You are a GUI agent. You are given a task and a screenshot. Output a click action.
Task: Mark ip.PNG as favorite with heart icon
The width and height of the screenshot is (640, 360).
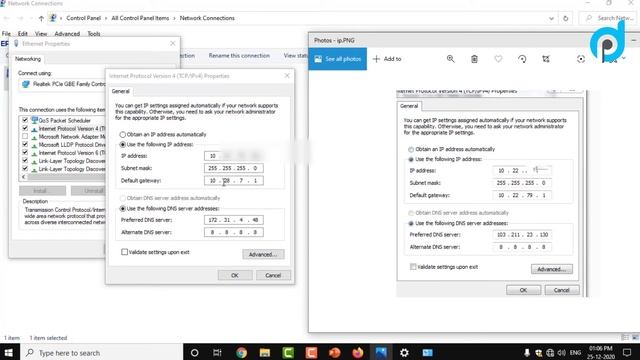coord(498,59)
